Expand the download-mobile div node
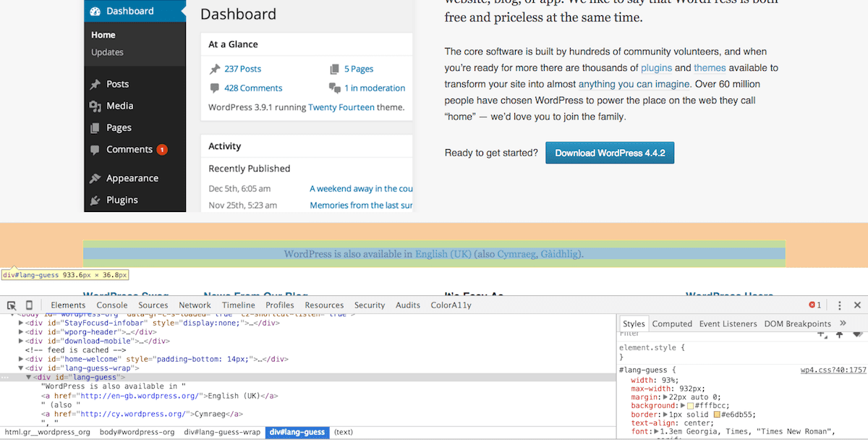Viewport: 868px width, 440px height. pos(21,341)
